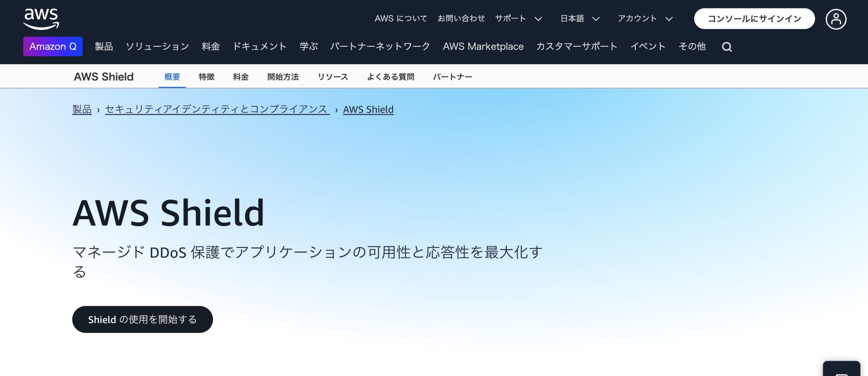Open the 料金 item in the dark main navigation bar
This screenshot has height=376, width=868.
click(x=211, y=46)
